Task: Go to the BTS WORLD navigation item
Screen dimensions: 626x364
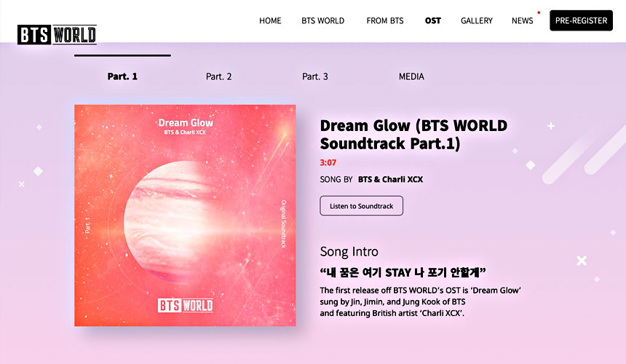Action: [x=322, y=21]
